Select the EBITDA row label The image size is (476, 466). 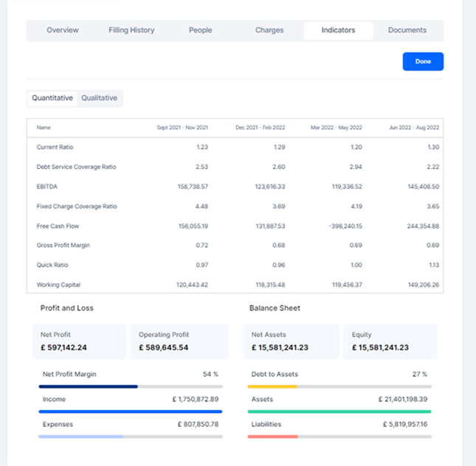(47, 187)
